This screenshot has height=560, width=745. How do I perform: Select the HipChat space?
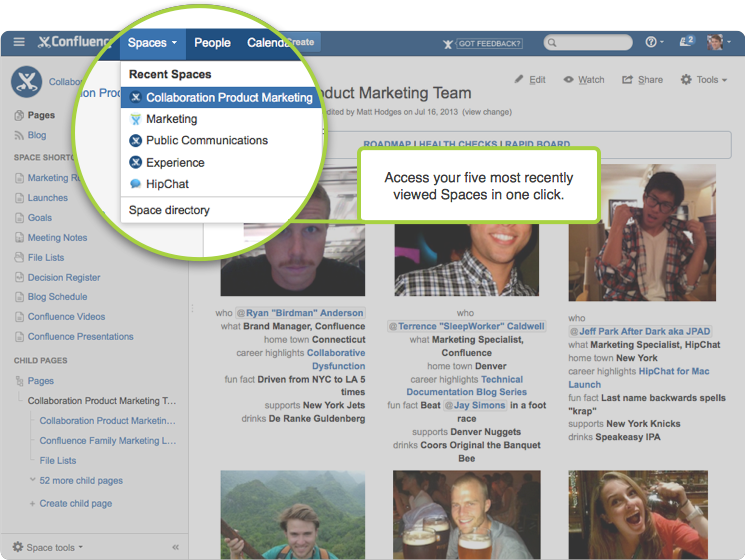[x=167, y=184]
